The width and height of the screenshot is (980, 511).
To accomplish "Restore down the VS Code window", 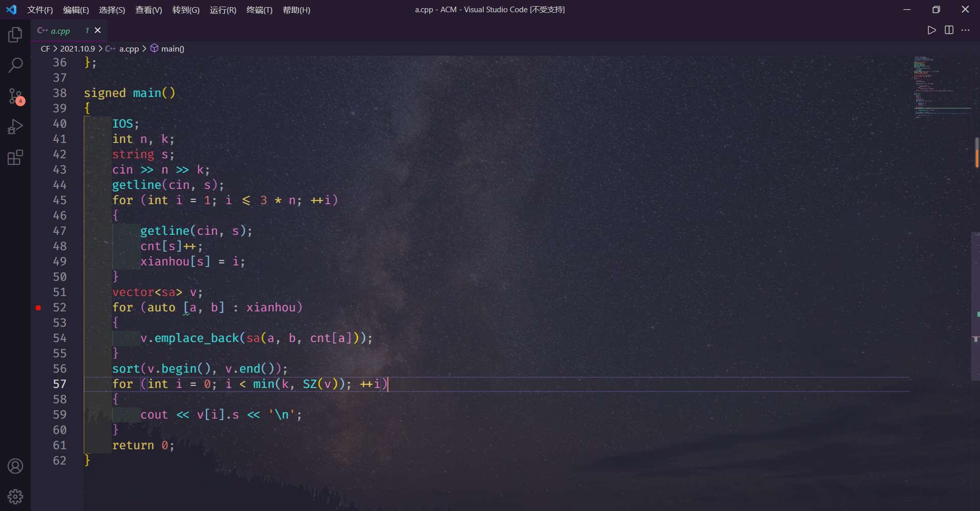I will click(x=936, y=10).
